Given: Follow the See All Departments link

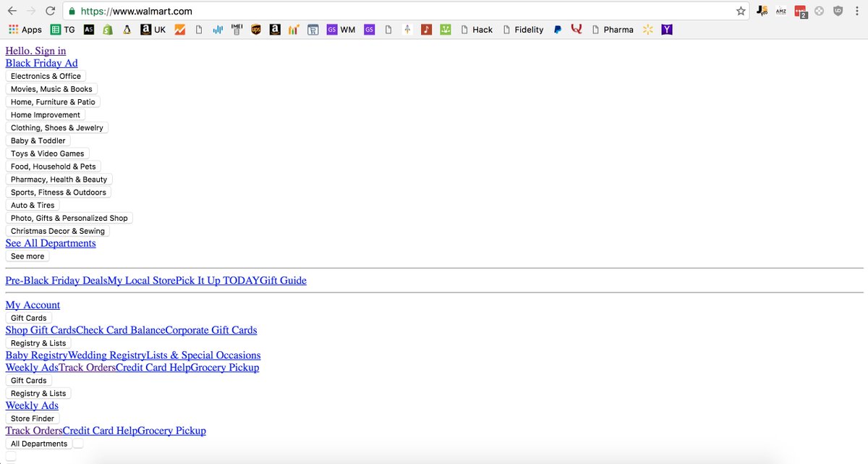Looking at the screenshot, I should click(51, 243).
